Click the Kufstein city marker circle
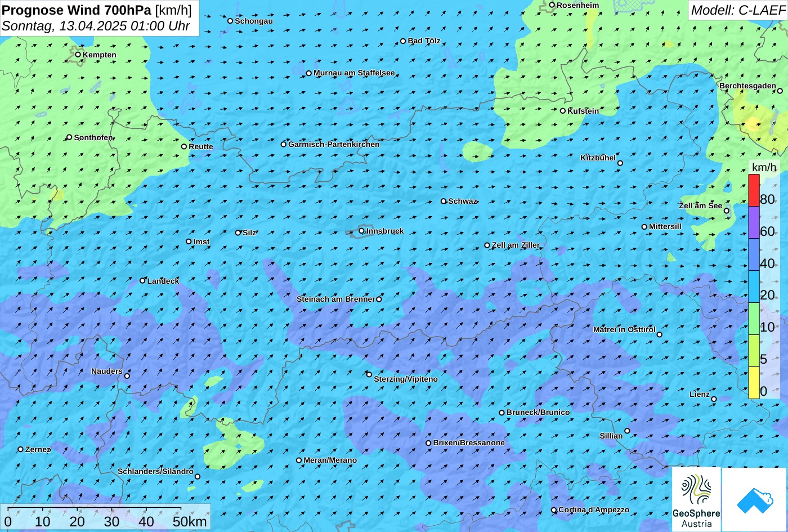 tap(563, 111)
